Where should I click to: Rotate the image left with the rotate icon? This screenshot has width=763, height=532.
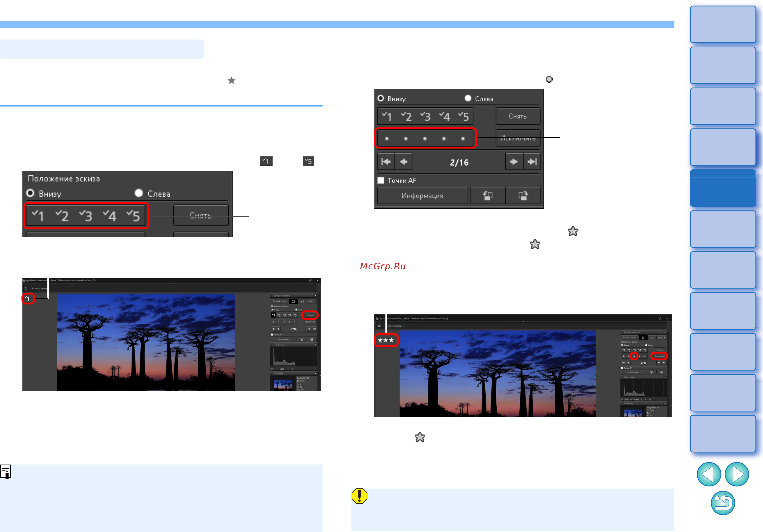[487, 196]
